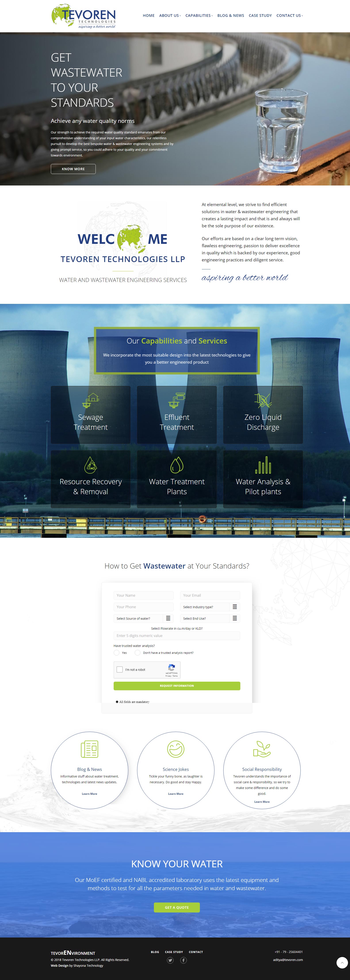The image size is (350, 980).
Task: Check the I'm not a robot box
Action: (120, 669)
